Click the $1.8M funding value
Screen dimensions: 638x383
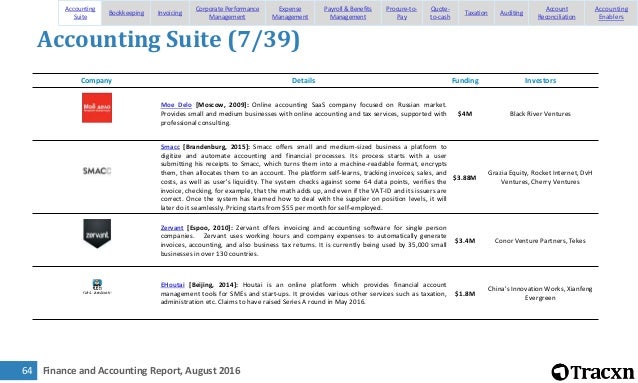pyautogui.click(x=465, y=294)
